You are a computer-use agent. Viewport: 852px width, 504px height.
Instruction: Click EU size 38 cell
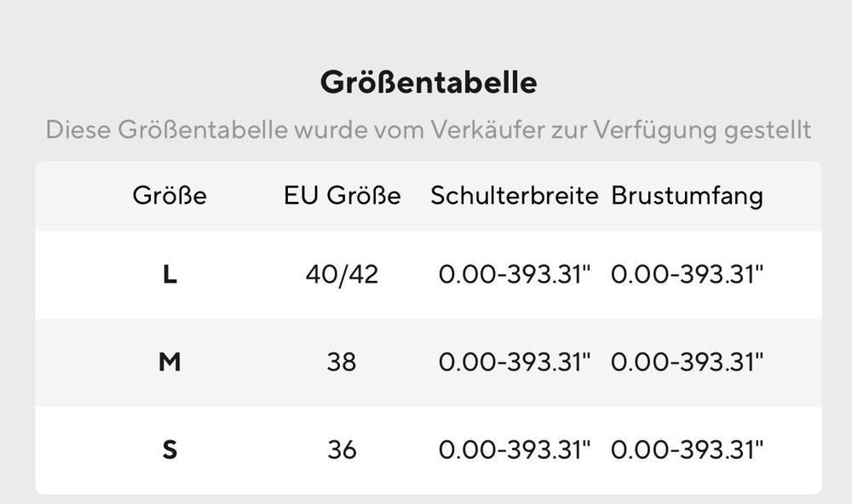pos(342,363)
